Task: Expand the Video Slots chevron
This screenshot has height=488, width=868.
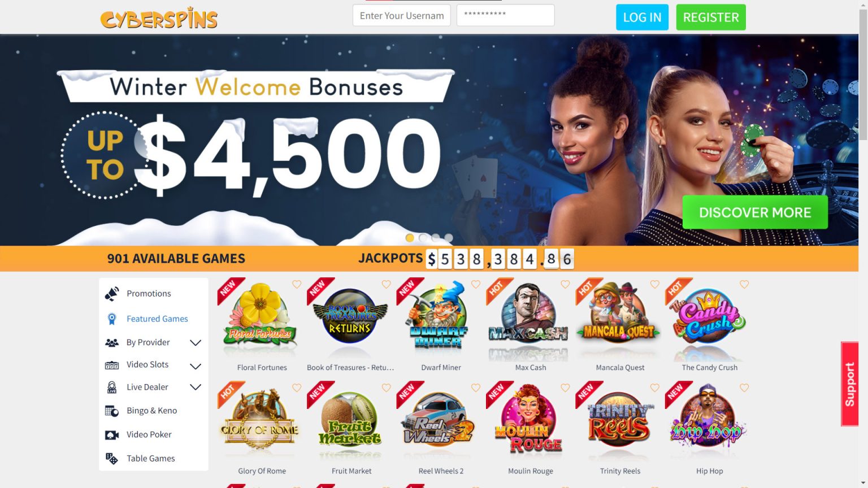Action: tap(196, 366)
